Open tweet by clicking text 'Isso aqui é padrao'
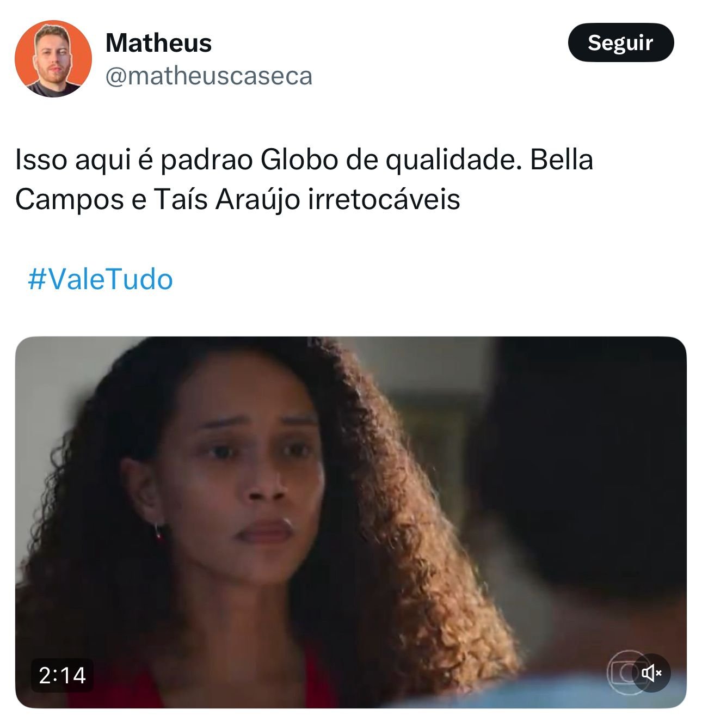The image size is (702, 728). (x=134, y=160)
